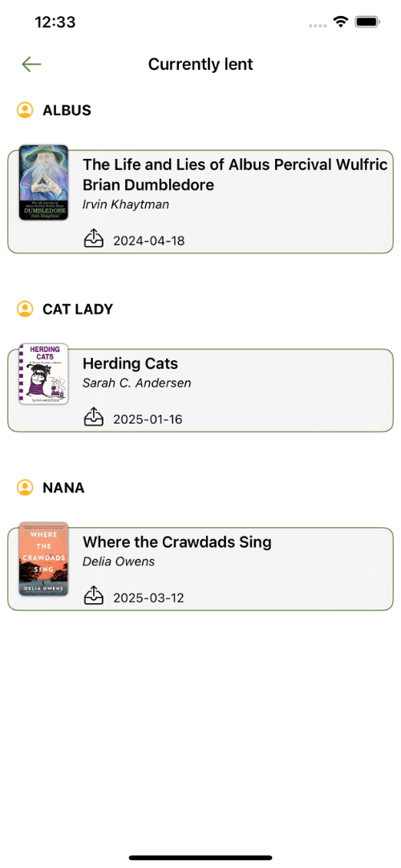The image size is (401, 868).
Task: Click the NANA person icon
Action: pyautogui.click(x=25, y=488)
